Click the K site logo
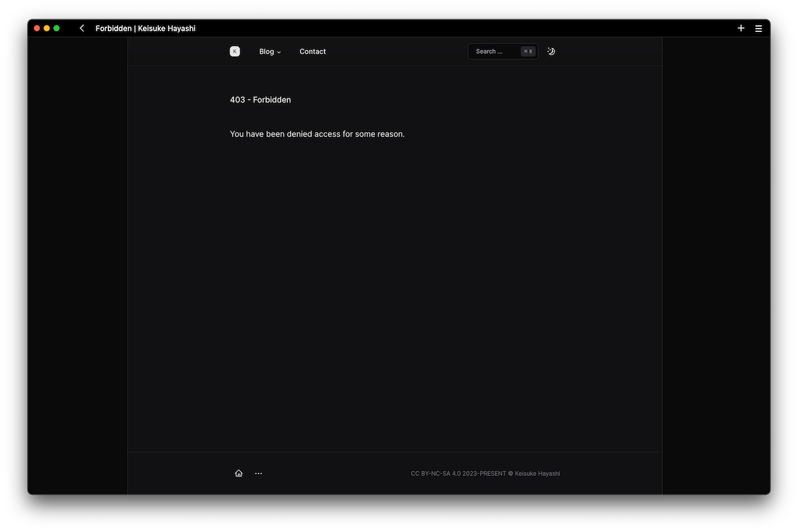 235,51
